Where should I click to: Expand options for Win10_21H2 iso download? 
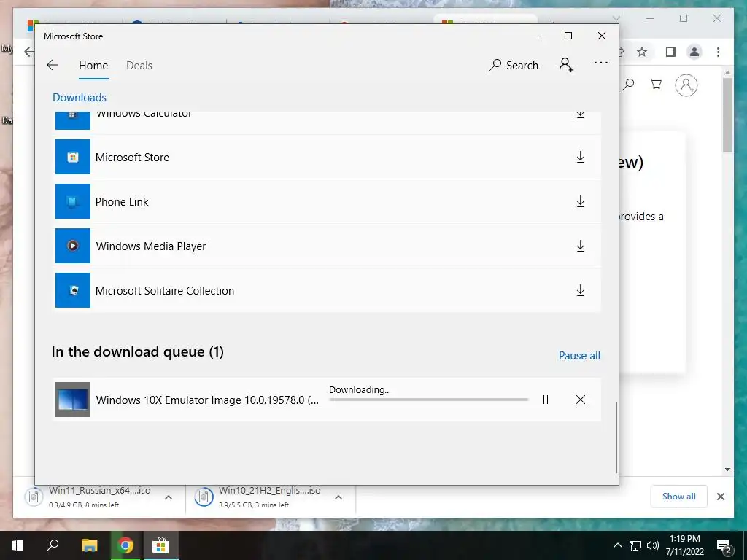[338, 497]
